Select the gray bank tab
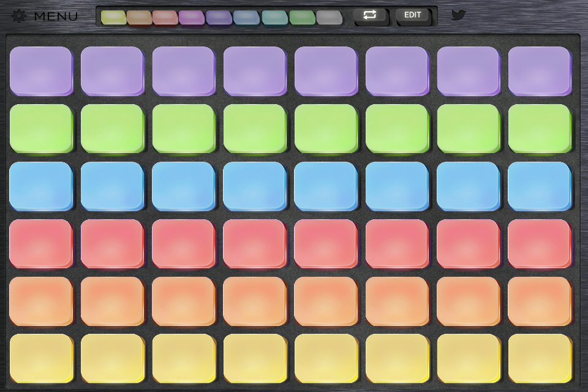This screenshot has width=588, height=392. pyautogui.click(x=330, y=18)
